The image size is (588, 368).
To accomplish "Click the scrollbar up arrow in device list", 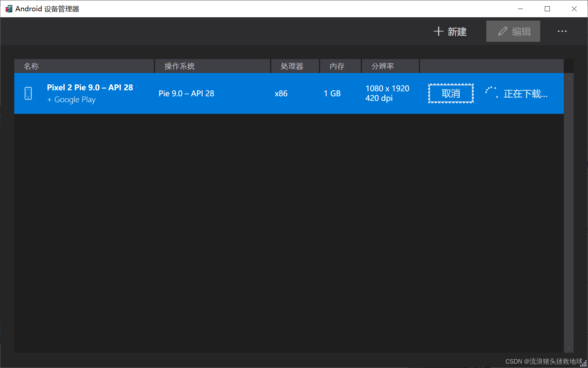I will click(x=569, y=78).
